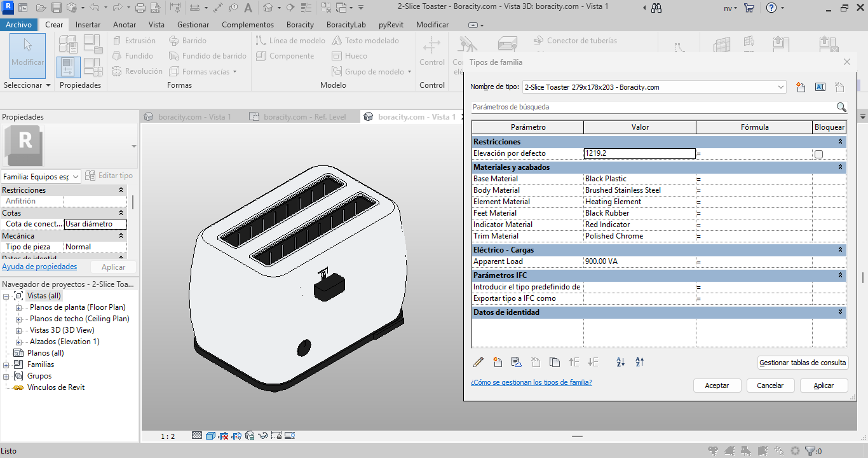Switch to the Gestionar ribbon tab
868x458 pixels.
(x=193, y=25)
